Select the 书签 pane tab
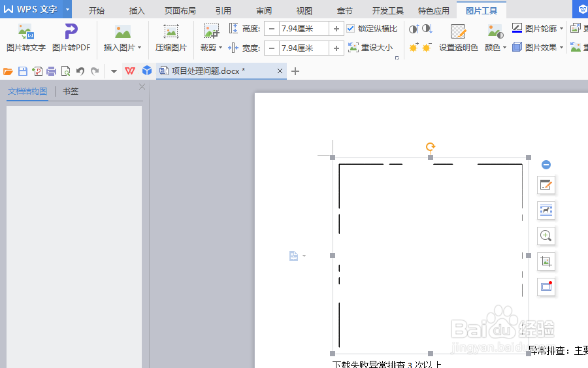This screenshot has width=588, height=368. (71, 91)
